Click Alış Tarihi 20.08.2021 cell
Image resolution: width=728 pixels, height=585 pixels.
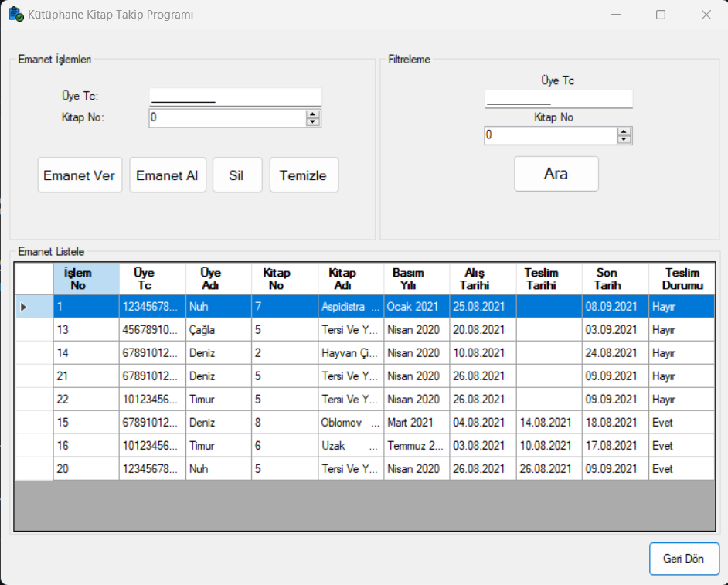[483, 330]
